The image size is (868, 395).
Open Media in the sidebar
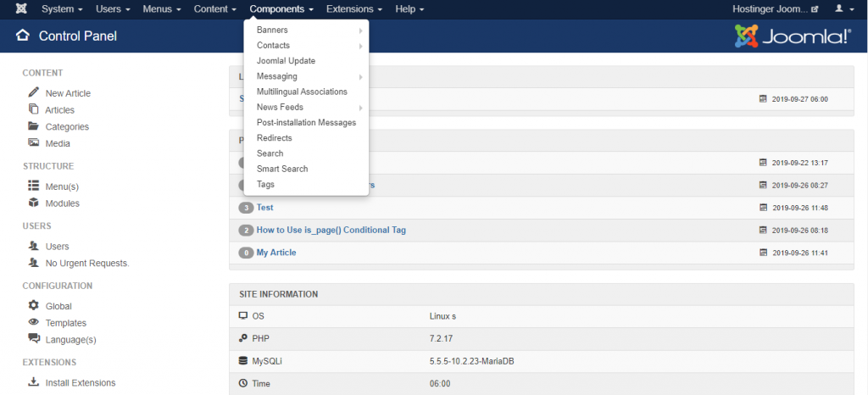tap(58, 144)
